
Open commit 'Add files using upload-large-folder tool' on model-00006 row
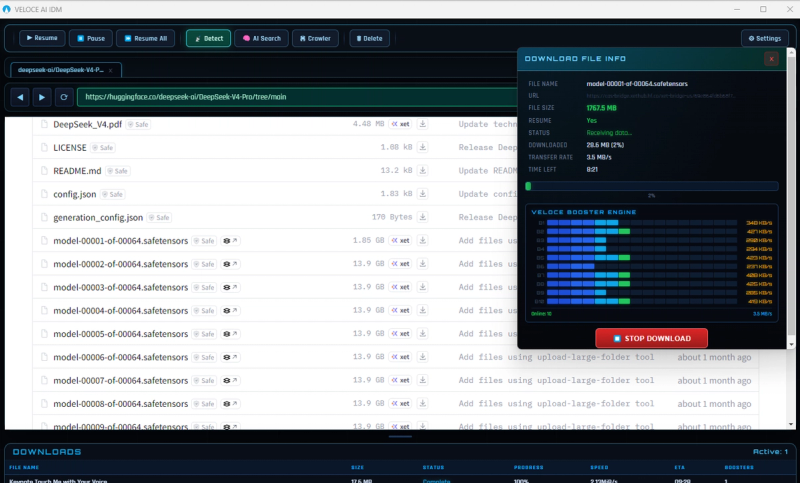[556, 357]
